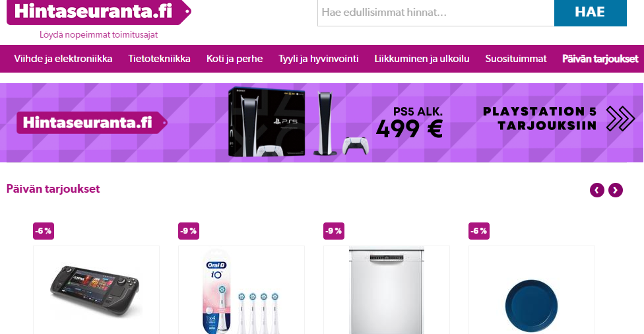Click the -9 % badge above the dishwasher

(x=334, y=231)
